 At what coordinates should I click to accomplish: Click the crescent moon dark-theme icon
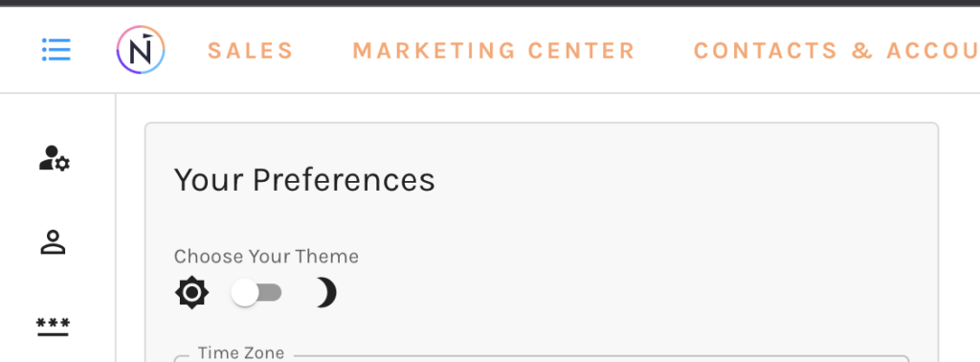pyautogui.click(x=325, y=293)
